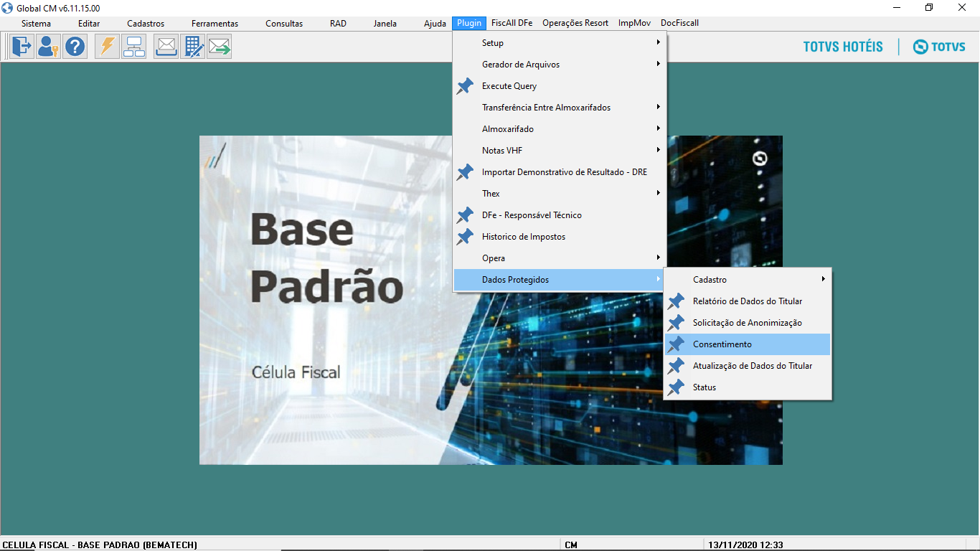Click pin icon beside Historico de Impostos
This screenshot has height=551, width=980.
465,237
